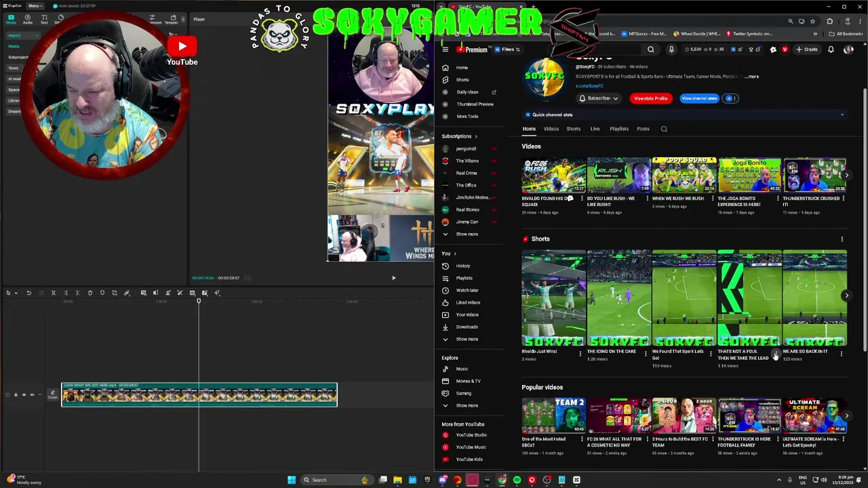868x488 pixels.
Task: Expand the Quick channel stats panel
Action: click(842, 115)
